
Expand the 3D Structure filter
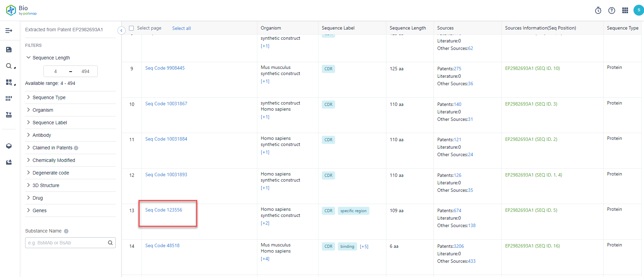[46, 185]
